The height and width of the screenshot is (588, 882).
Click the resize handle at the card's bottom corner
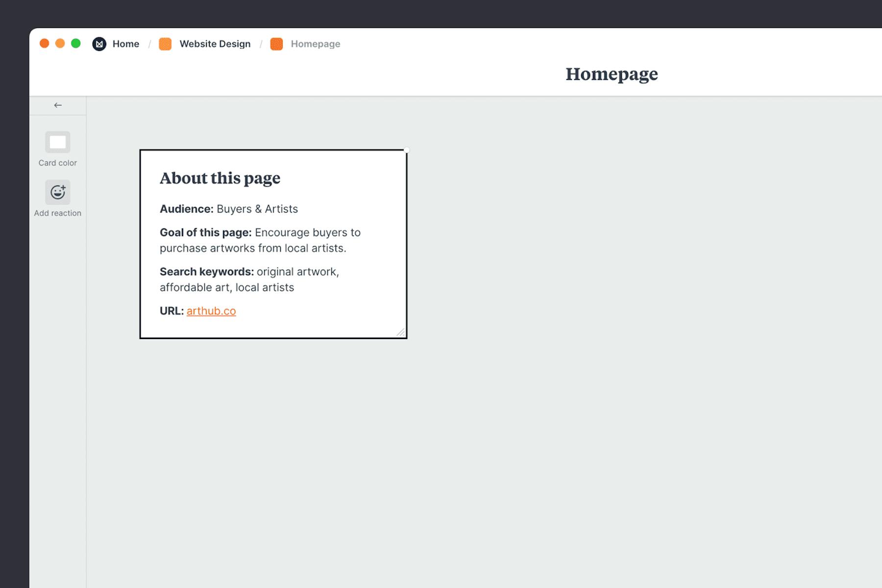click(x=401, y=332)
